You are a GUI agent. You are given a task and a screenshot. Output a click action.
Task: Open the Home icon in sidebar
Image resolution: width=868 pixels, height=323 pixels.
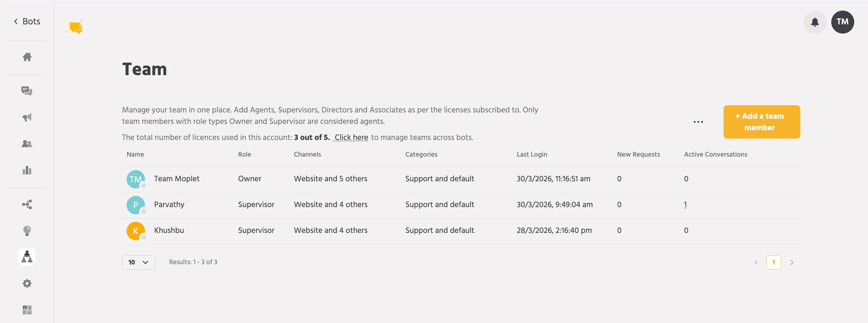[27, 57]
